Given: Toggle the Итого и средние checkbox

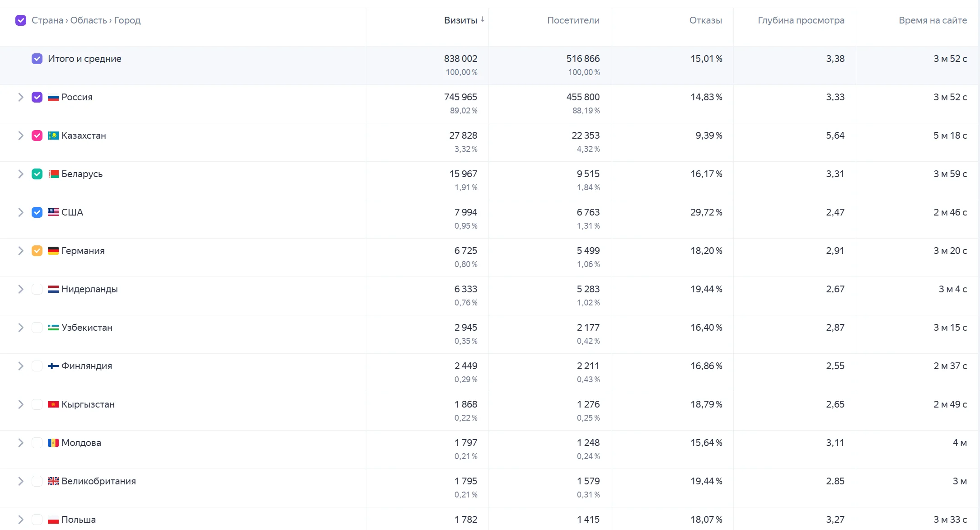Looking at the screenshot, I should click(x=37, y=59).
